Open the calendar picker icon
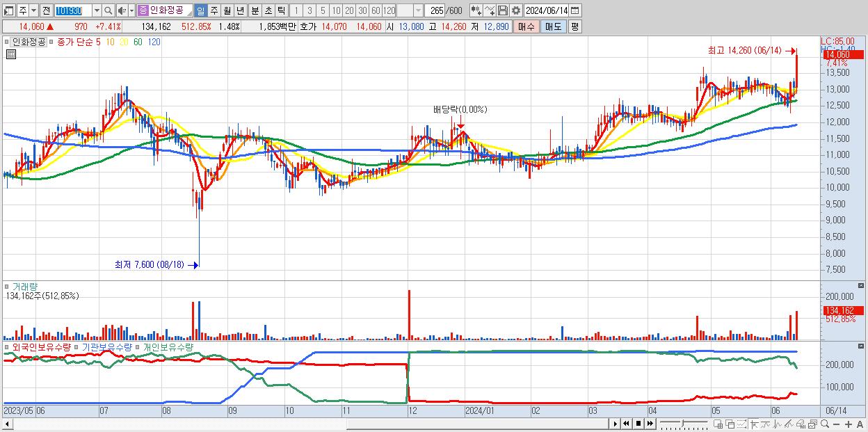 [574, 10]
